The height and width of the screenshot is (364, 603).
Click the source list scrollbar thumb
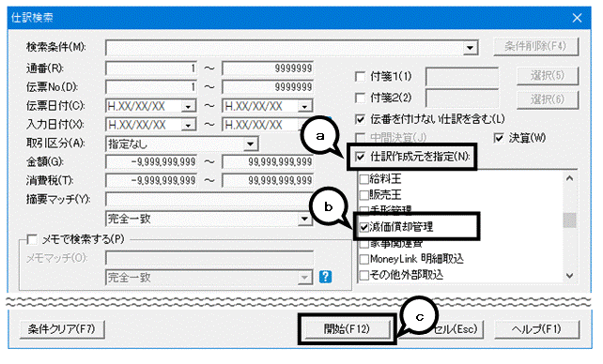569,220
